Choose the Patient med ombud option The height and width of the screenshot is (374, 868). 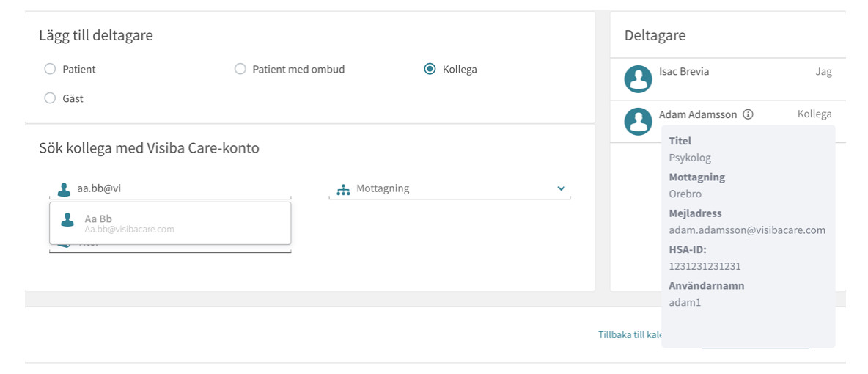pos(240,69)
